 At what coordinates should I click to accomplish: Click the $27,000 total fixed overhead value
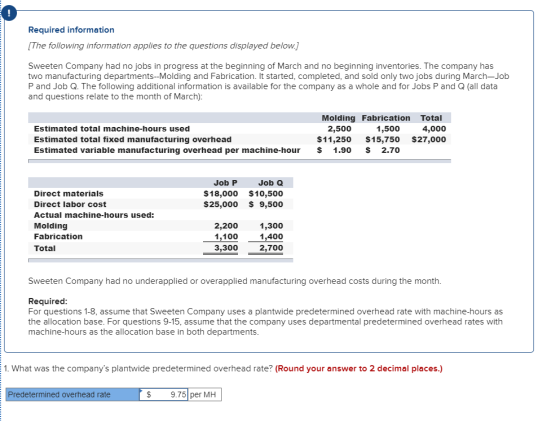point(429,139)
